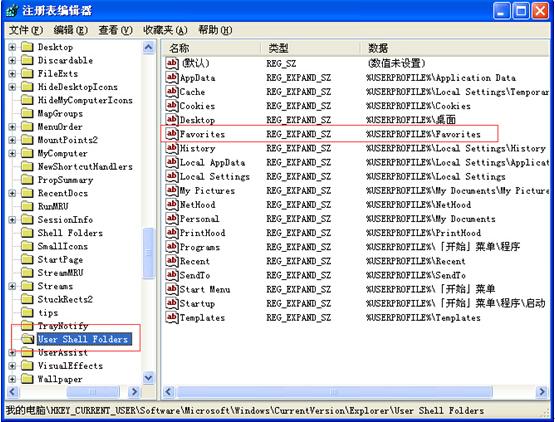Expand the MountPoints2 key
555x422 pixels.
click(12, 140)
